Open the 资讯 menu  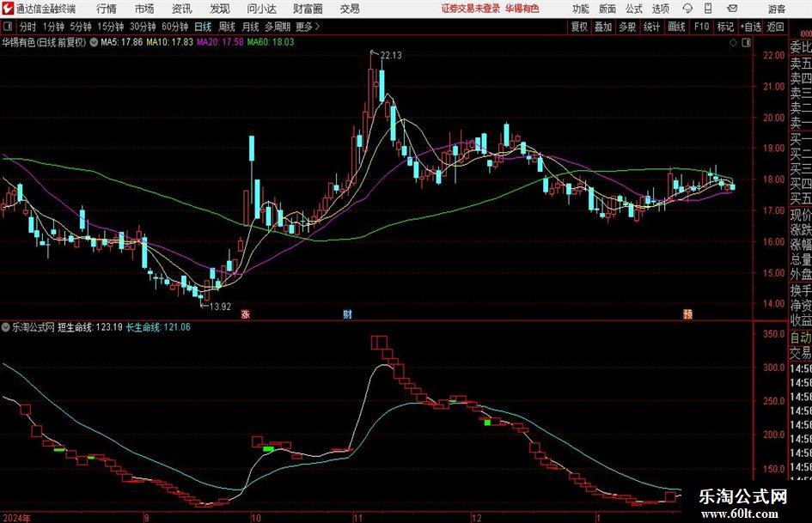point(182,9)
